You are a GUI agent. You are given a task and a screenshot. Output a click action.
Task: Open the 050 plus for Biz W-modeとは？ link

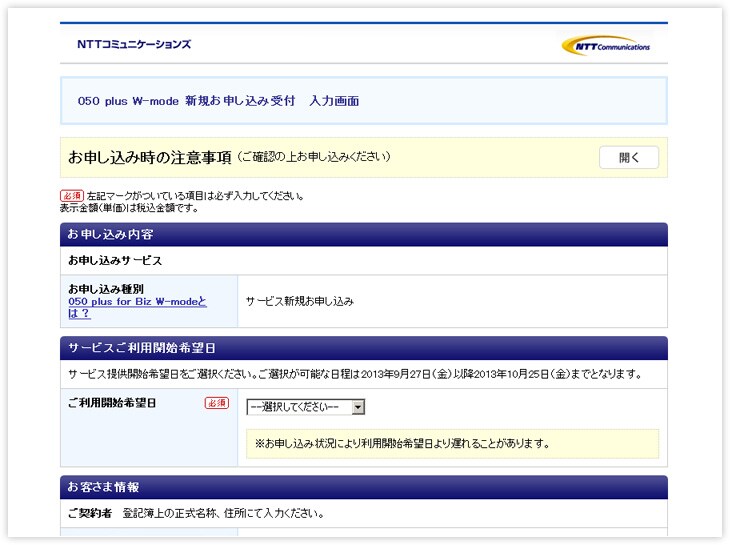coord(137,307)
